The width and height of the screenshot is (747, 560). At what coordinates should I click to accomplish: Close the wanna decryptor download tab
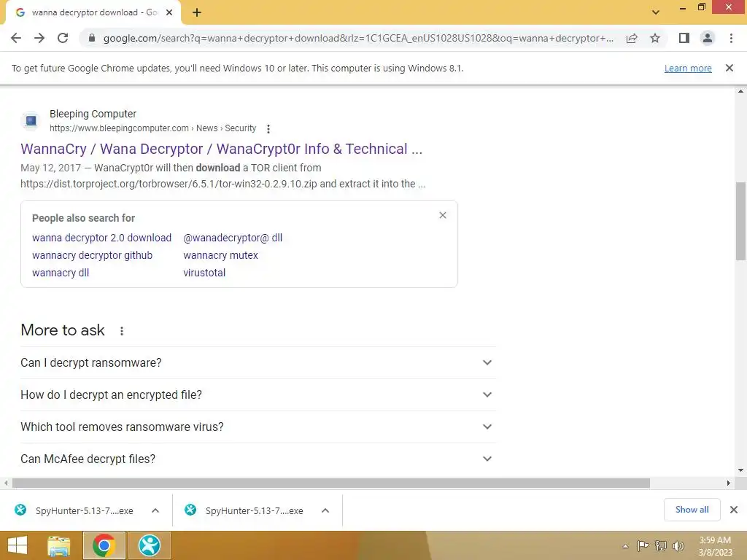[169, 12]
